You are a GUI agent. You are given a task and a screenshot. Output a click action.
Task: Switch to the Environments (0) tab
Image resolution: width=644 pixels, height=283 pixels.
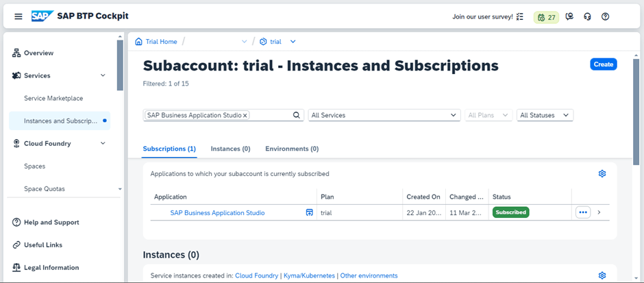[292, 149]
